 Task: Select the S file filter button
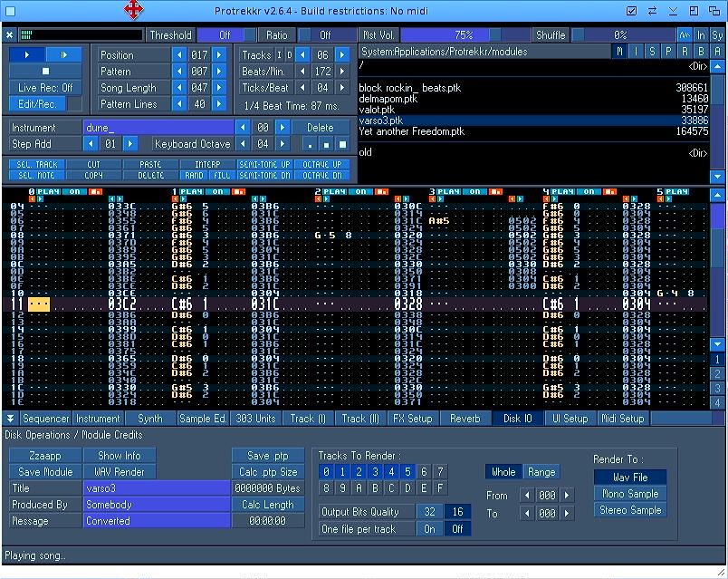pyautogui.click(x=652, y=52)
